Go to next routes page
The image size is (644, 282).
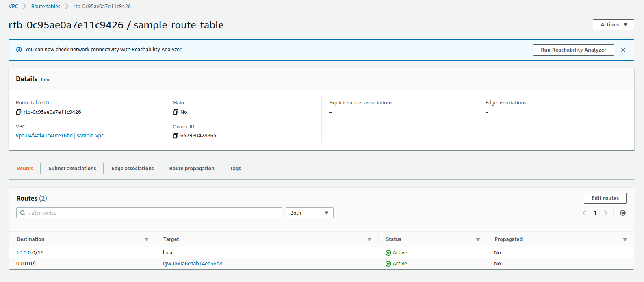[x=606, y=213]
